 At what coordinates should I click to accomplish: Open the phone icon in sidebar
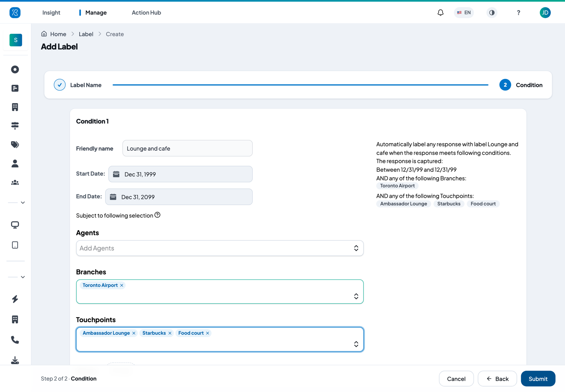(x=15, y=340)
